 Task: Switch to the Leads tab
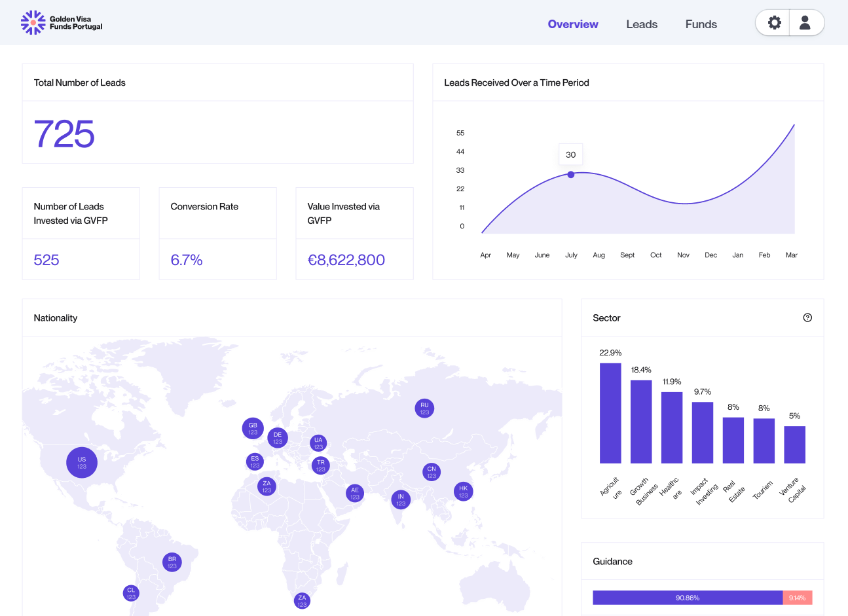[x=641, y=24]
